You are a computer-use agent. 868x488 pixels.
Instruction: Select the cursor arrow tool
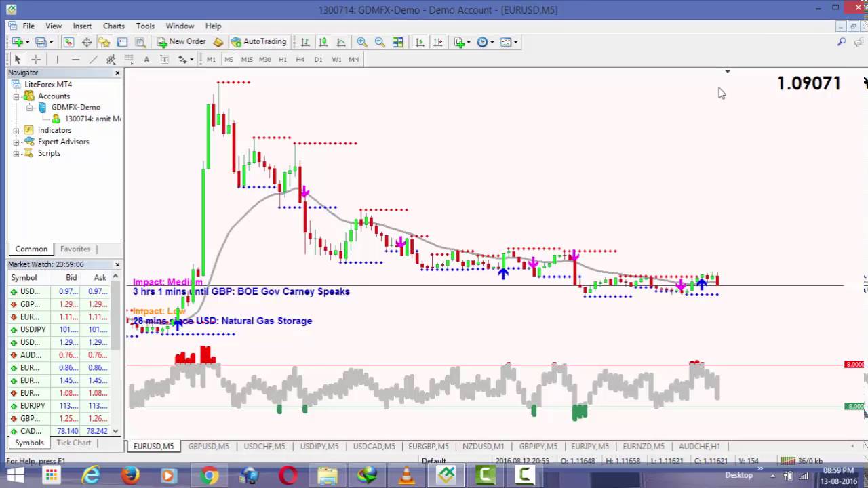pos(18,60)
